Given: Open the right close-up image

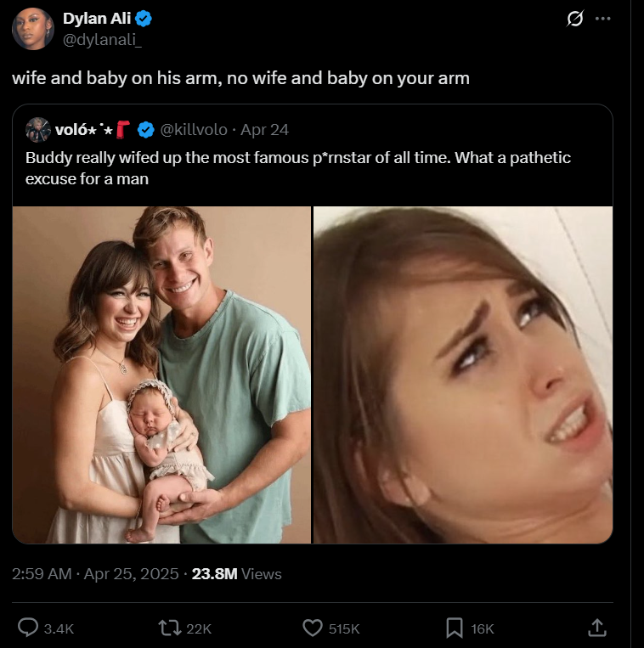Looking at the screenshot, I should click(x=463, y=375).
